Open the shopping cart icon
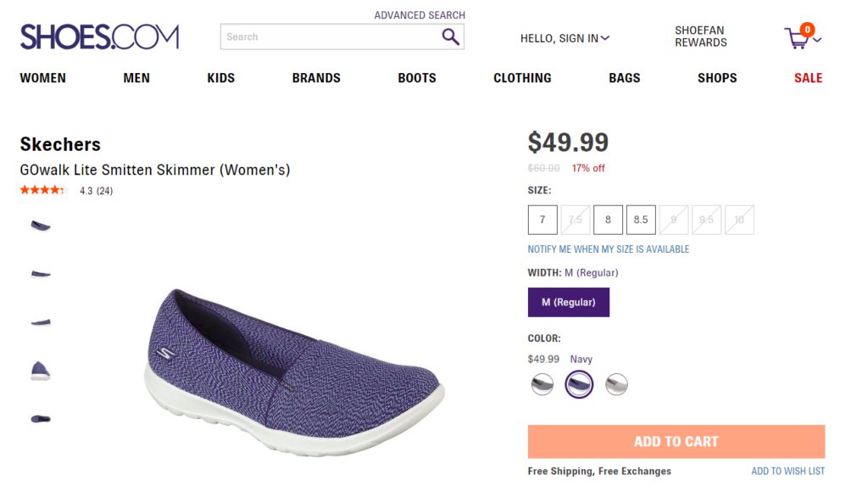 (798, 37)
